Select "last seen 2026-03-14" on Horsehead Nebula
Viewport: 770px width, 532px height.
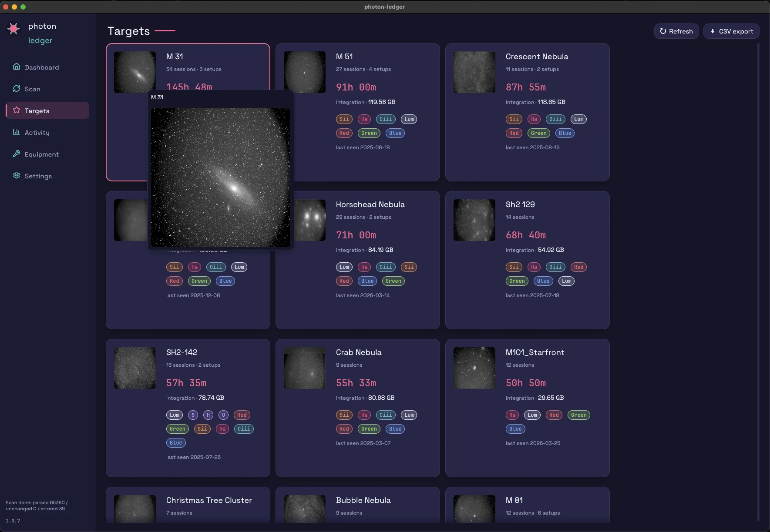click(363, 295)
